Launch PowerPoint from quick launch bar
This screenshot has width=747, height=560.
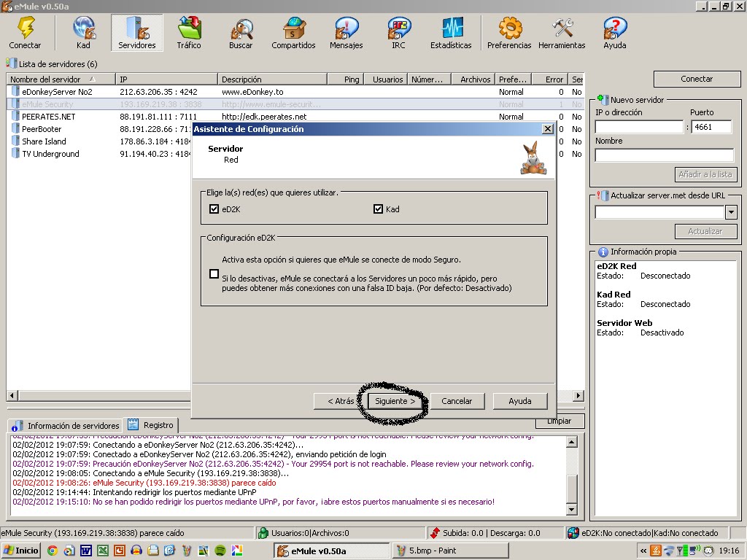[119, 551]
